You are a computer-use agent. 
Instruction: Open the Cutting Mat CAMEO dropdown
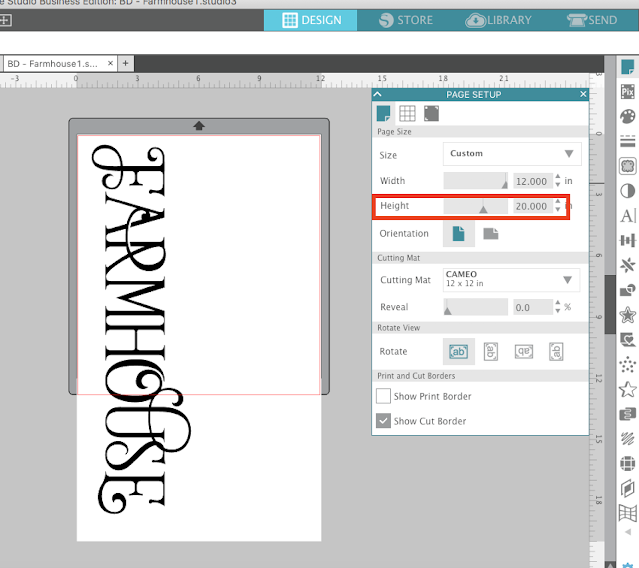(512, 280)
